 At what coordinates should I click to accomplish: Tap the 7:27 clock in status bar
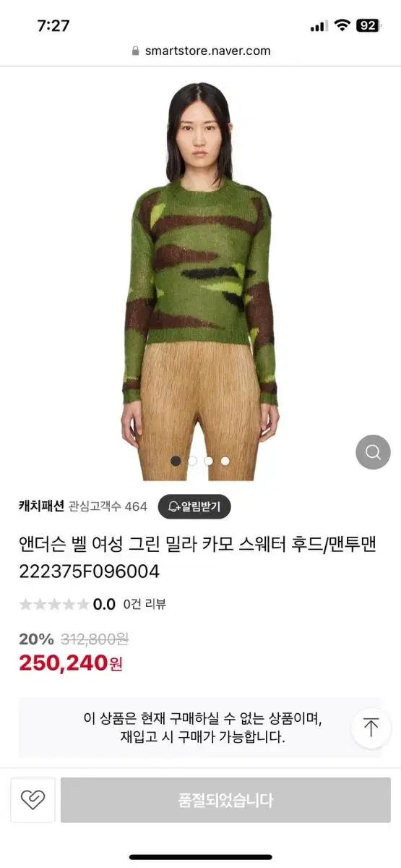53,25
